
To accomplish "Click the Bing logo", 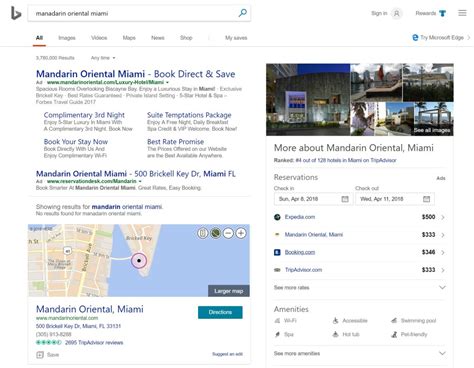I will tap(16, 13).
